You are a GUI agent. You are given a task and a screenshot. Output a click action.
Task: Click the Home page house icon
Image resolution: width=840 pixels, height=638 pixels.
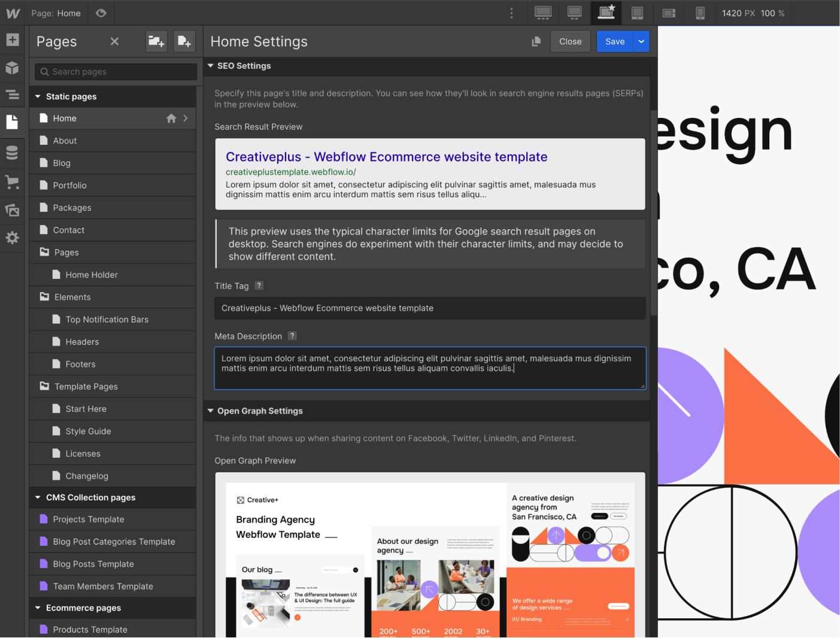[171, 119]
